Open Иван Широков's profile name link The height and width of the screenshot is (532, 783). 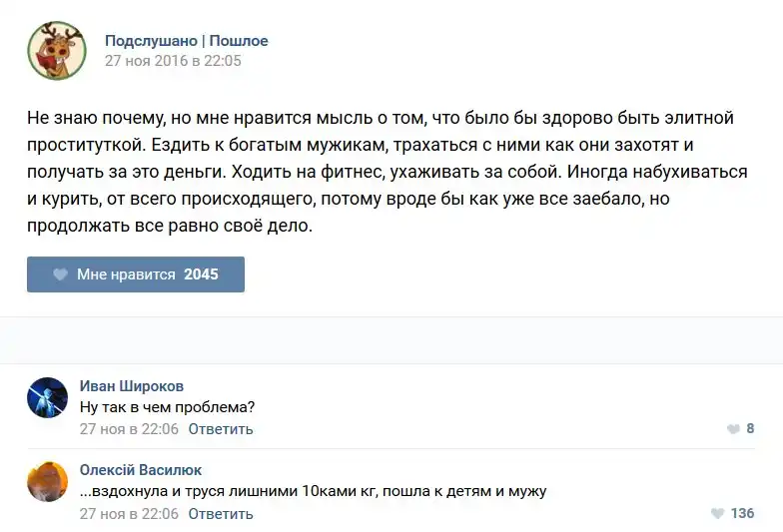click(131, 386)
